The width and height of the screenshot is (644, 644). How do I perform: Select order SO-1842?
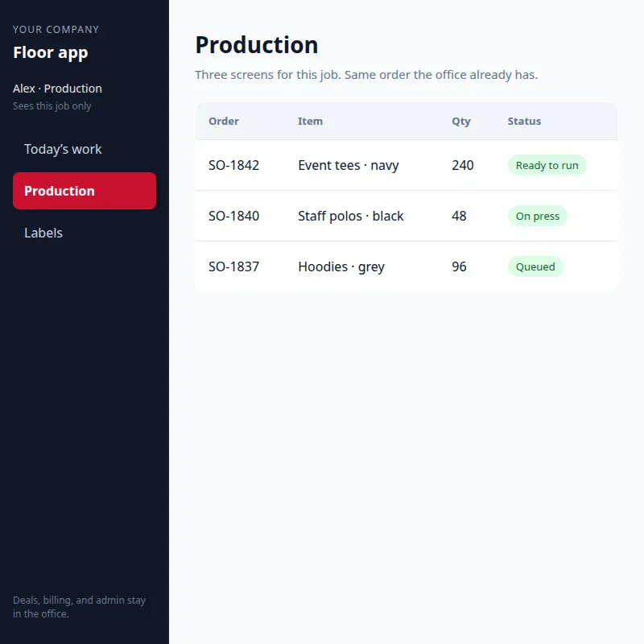point(233,165)
